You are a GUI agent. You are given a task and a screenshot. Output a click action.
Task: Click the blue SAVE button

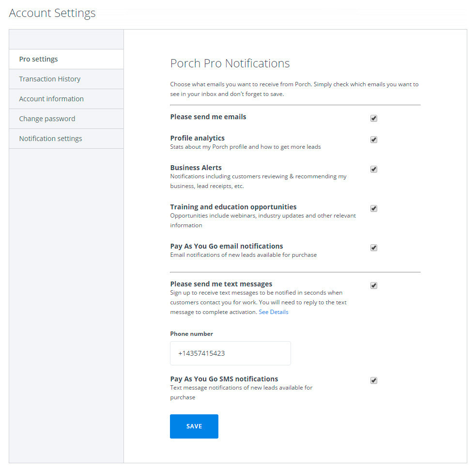194,426
